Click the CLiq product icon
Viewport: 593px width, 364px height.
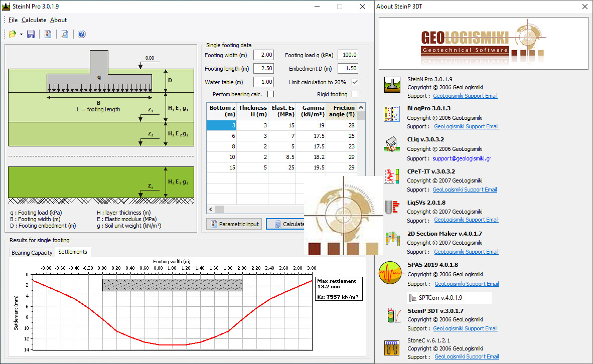[391, 144]
